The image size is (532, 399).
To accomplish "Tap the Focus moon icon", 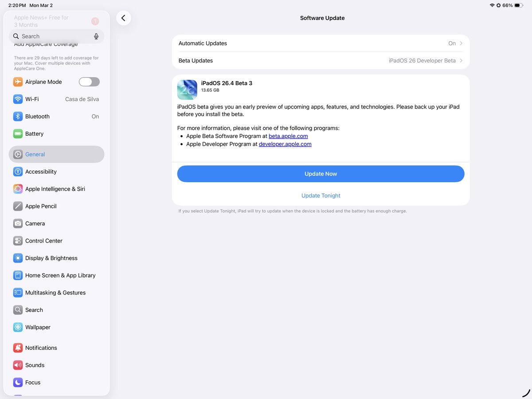I will click(x=18, y=383).
